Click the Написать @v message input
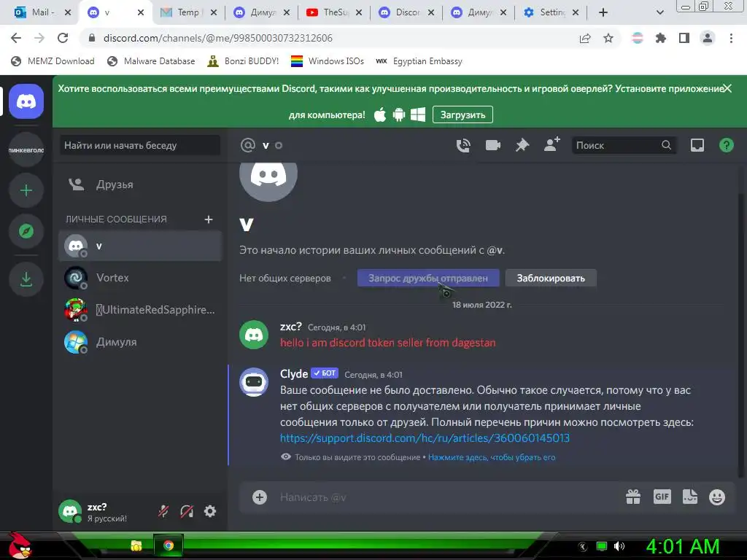Image resolution: width=747 pixels, height=560 pixels. pyautogui.click(x=448, y=497)
